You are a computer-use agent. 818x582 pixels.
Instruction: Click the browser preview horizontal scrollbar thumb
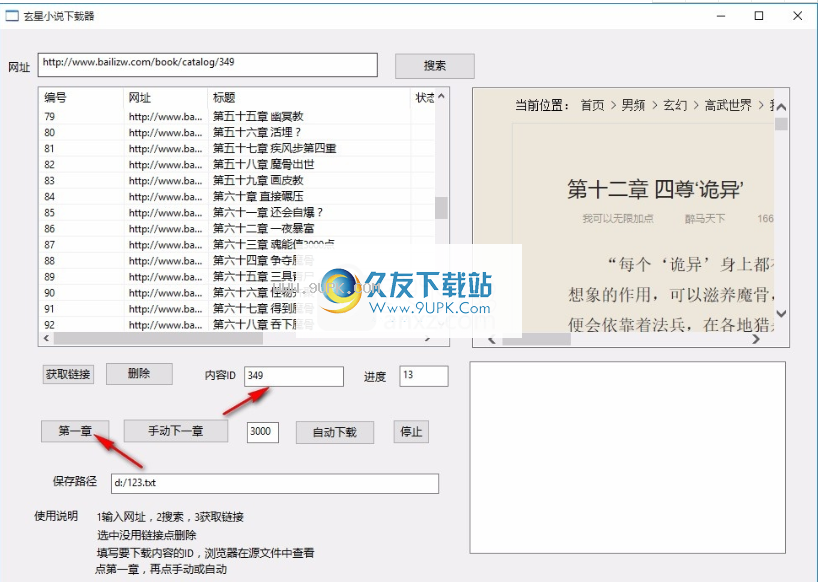[x=536, y=340]
